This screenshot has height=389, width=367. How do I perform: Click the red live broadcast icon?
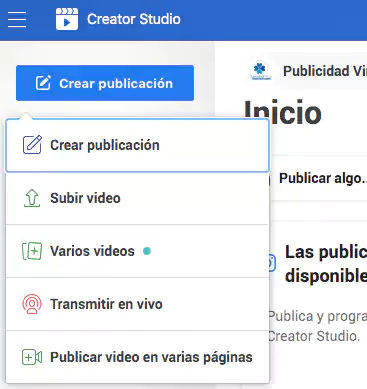(x=32, y=304)
